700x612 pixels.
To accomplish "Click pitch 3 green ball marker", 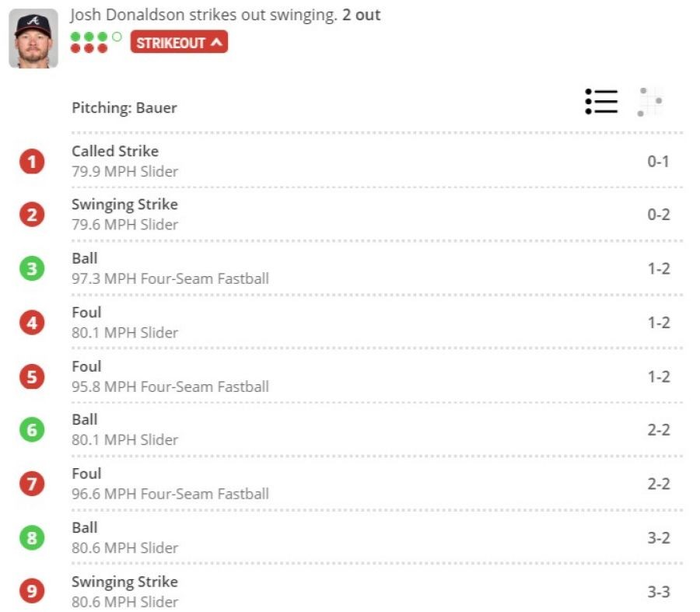I will (x=32, y=269).
